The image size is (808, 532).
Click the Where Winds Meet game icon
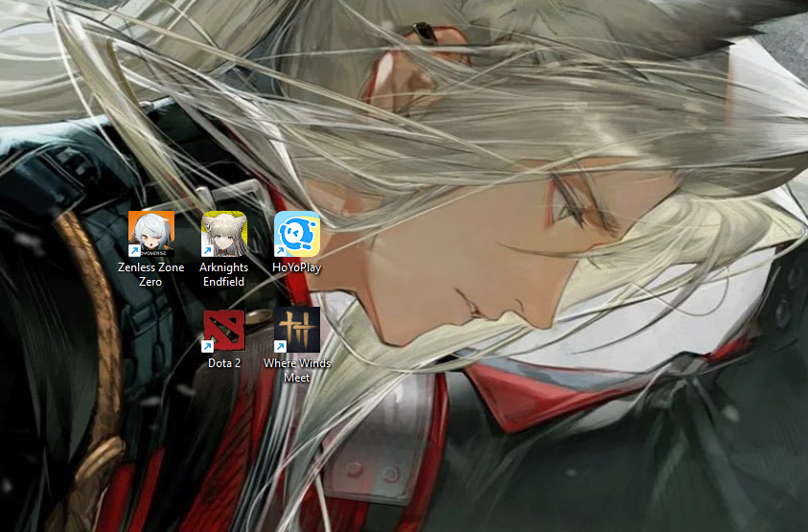(297, 330)
